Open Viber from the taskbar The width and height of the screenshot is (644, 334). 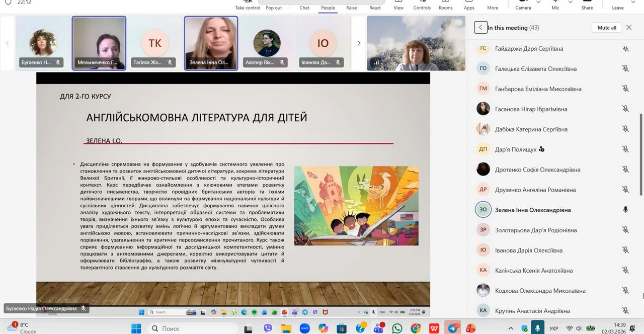(x=268, y=328)
